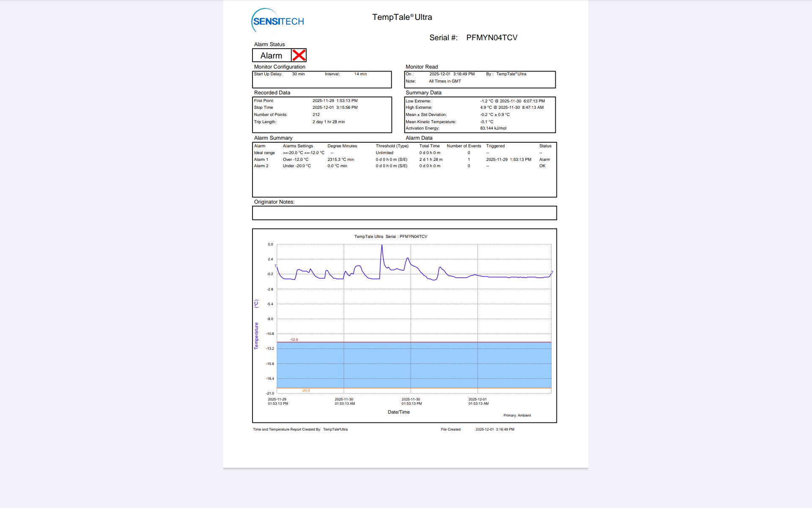Click the Number of Points value 212

(316, 115)
